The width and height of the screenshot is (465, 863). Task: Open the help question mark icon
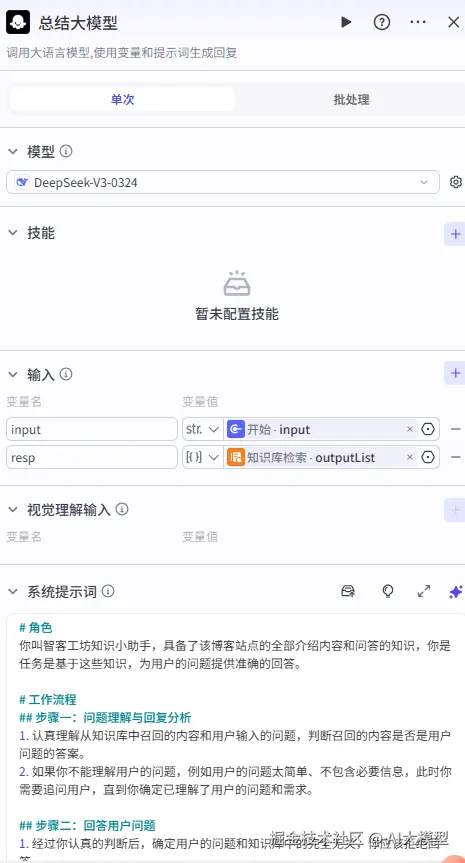click(381, 22)
